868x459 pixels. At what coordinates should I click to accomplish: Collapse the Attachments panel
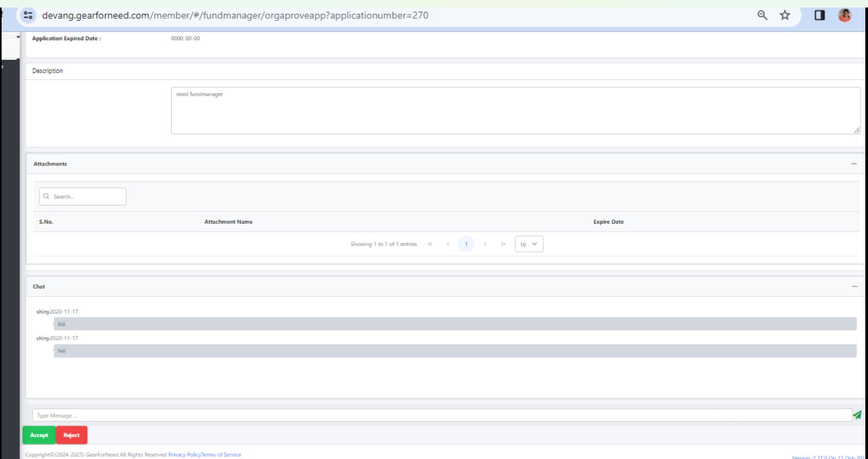click(854, 164)
